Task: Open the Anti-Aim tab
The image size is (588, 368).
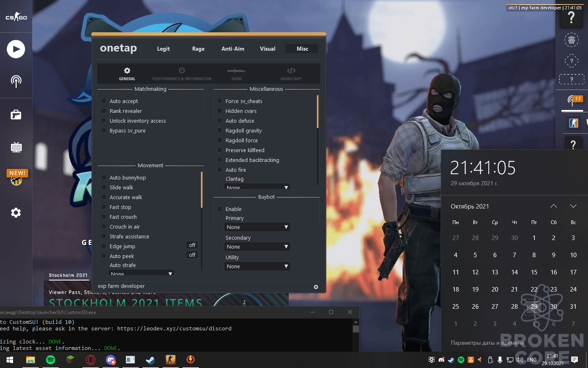Action: 233,49
